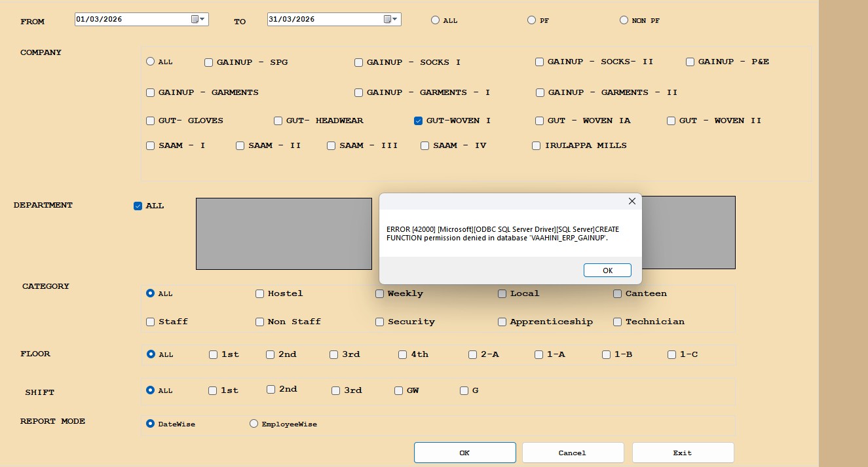The height and width of the screenshot is (467, 868).
Task: Check the SAAM - III company checkbox
Action: click(331, 145)
